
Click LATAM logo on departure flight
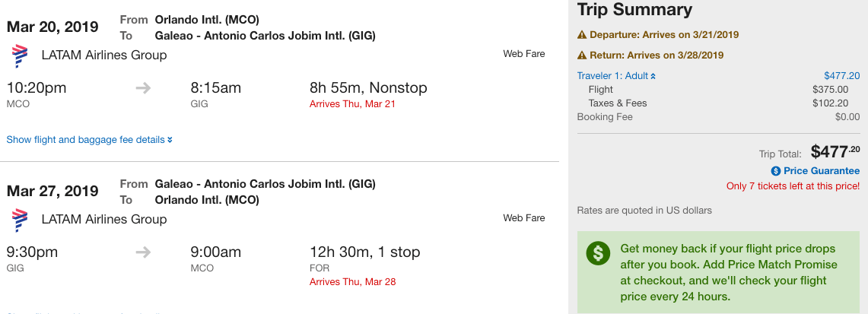point(19,56)
